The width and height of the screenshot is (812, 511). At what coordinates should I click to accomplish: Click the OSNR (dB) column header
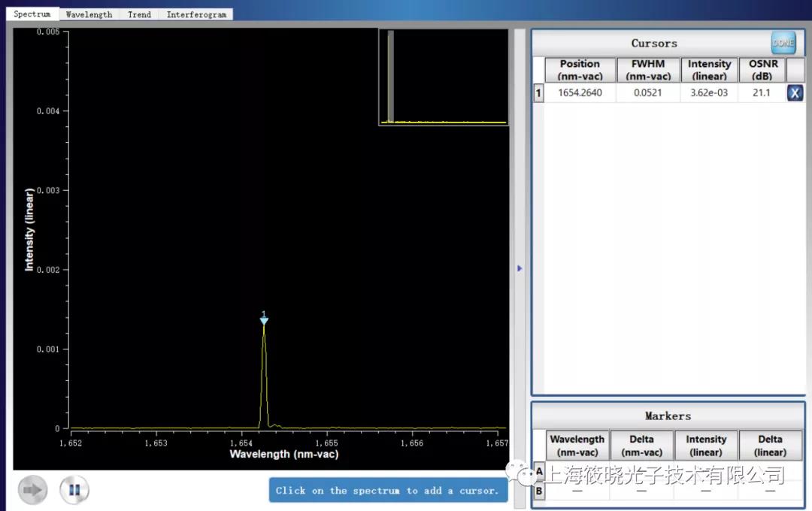coord(762,70)
